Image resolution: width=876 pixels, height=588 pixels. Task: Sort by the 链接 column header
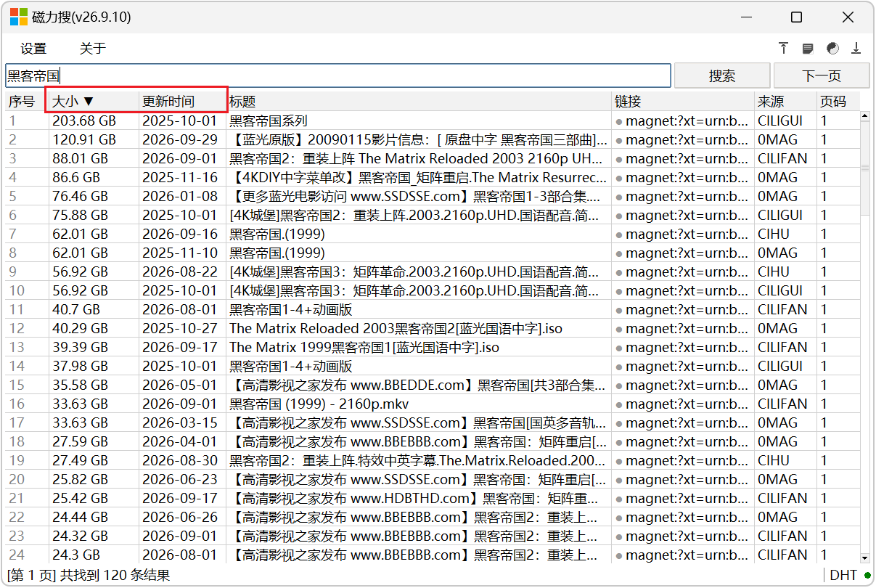click(683, 102)
